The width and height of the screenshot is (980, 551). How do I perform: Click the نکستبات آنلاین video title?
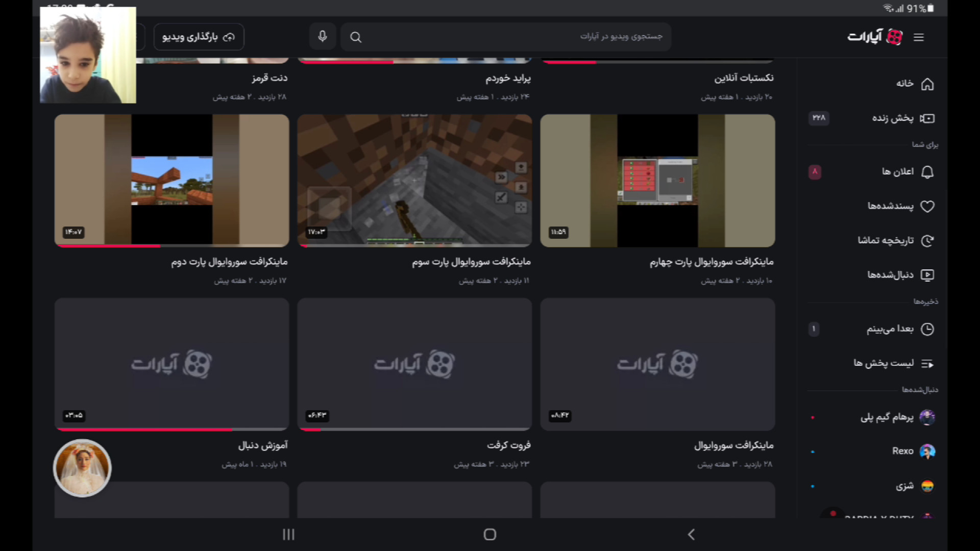[744, 78]
